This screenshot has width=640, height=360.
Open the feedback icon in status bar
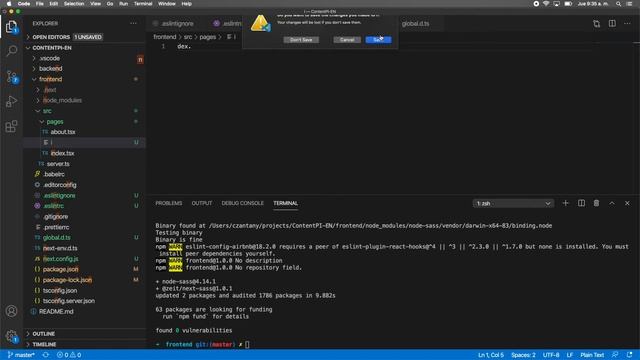pyautogui.click(x=615, y=355)
